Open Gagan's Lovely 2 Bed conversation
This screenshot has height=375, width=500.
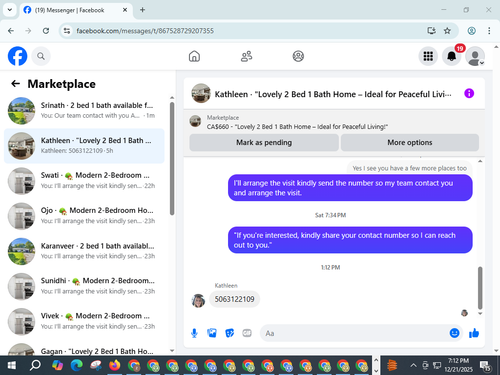coord(84,349)
